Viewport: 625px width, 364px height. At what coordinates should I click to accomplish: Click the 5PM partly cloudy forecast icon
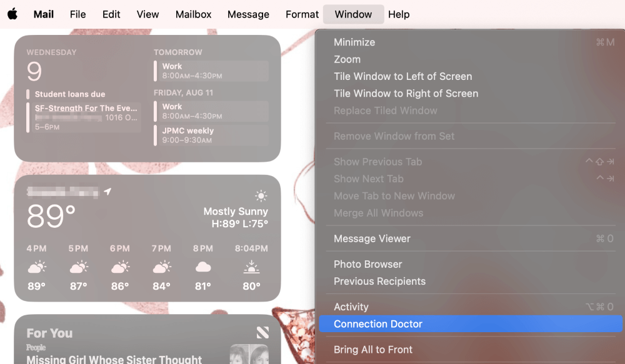[79, 267]
